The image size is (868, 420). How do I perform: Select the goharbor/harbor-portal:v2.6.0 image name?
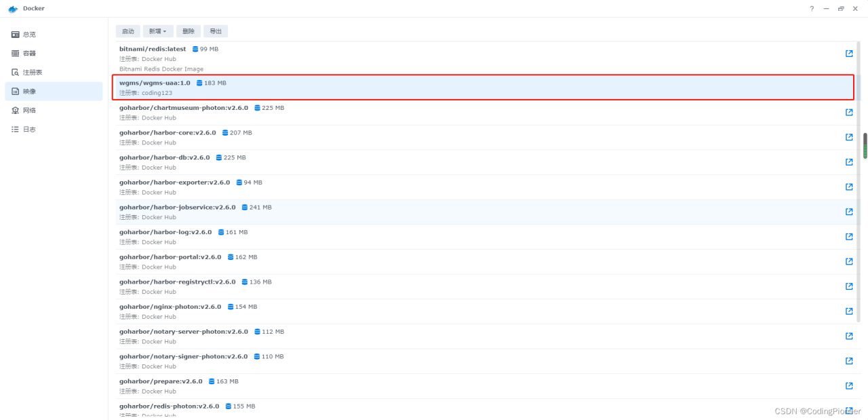point(170,257)
